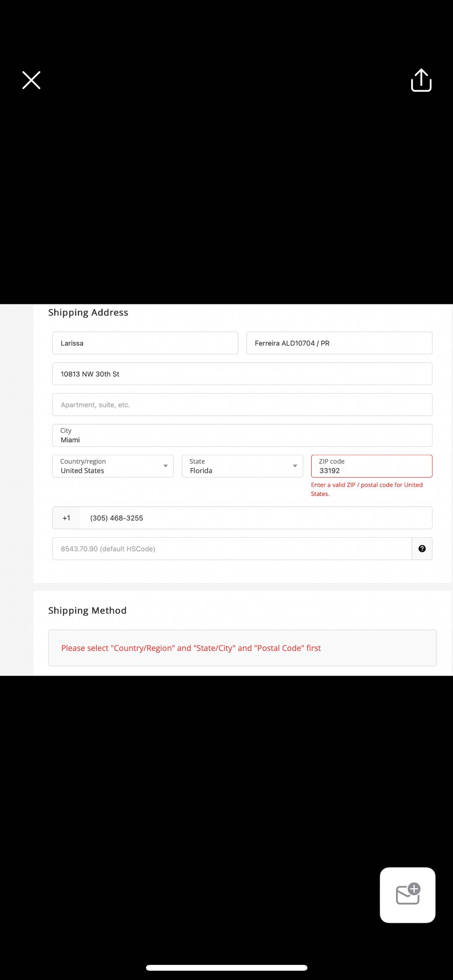Click the Shipping Address heading
This screenshot has width=453, height=980.
88,312
